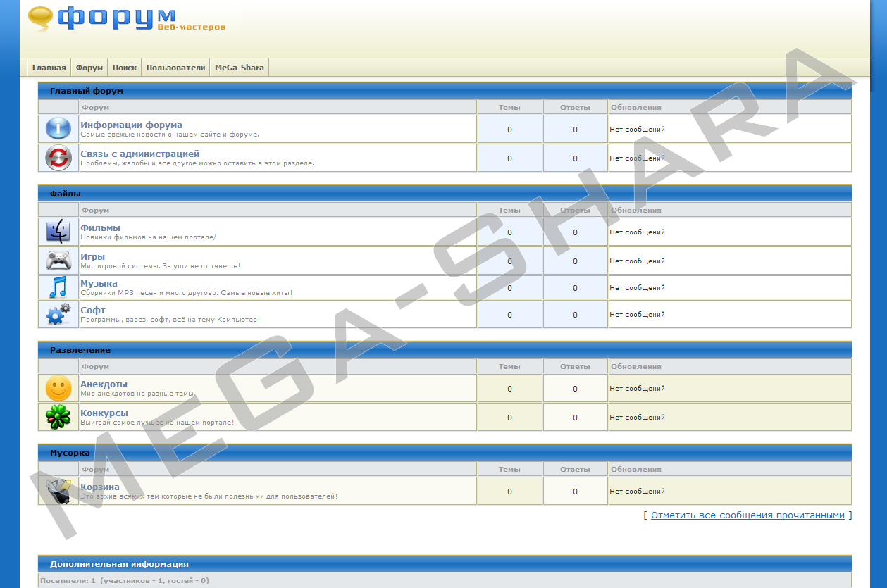Open the Игры forum link

pos(92,256)
